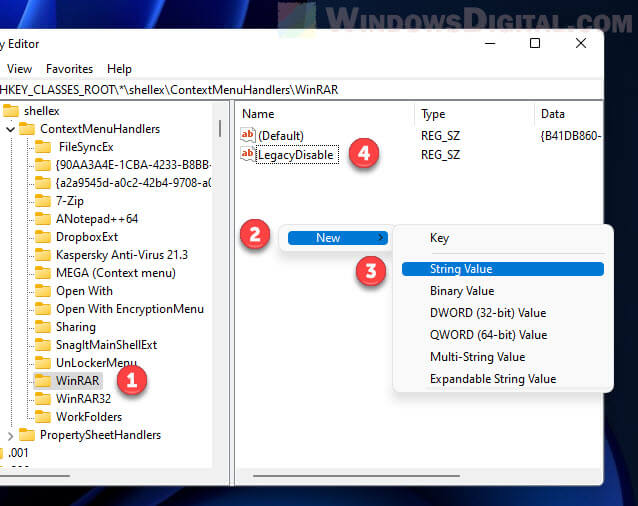Click REG_SZ type of (Default) row
The width and height of the screenshot is (638, 506).
pos(441,135)
